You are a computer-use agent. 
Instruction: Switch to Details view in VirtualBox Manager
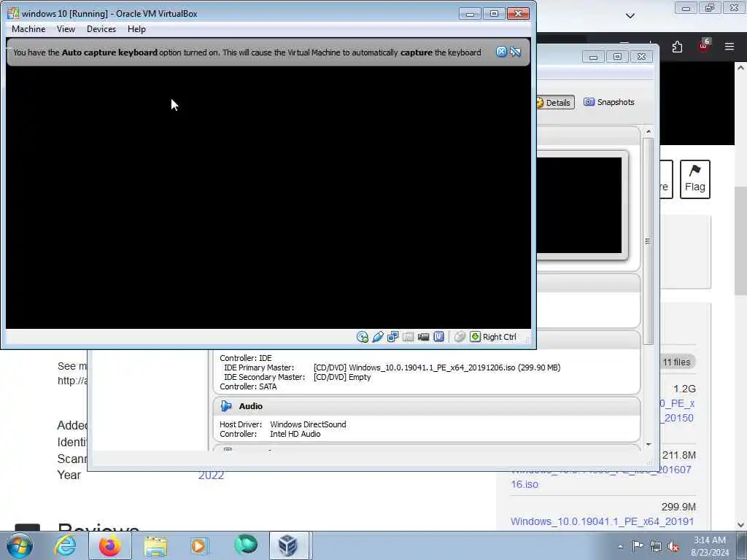coord(554,102)
